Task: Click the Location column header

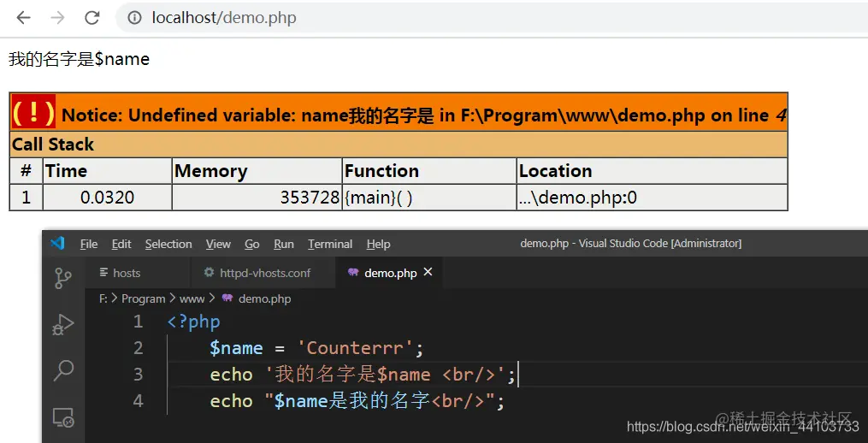Action: 652,171
